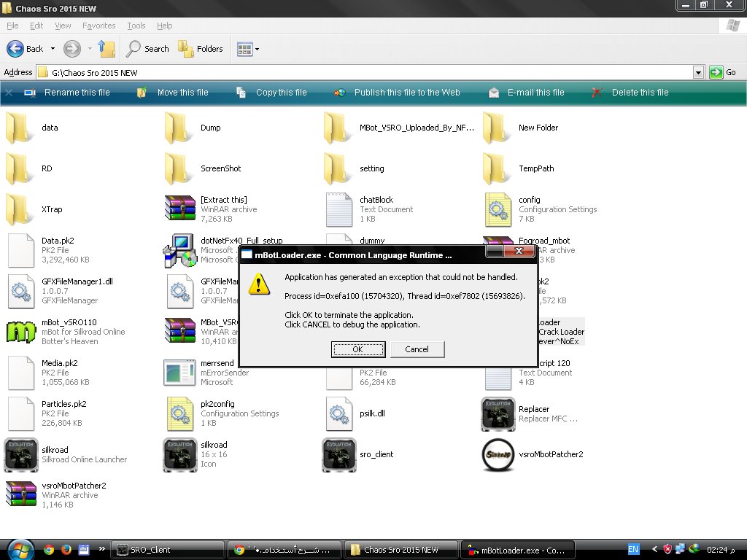
Task: Select the setting folder
Action: [354, 168]
